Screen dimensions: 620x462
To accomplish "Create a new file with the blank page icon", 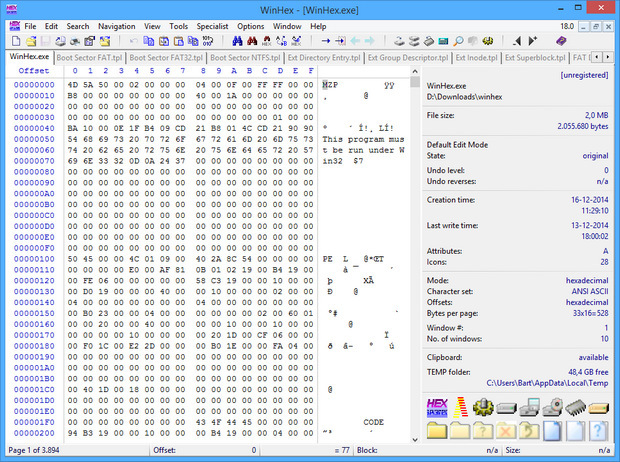I will pos(16,41).
